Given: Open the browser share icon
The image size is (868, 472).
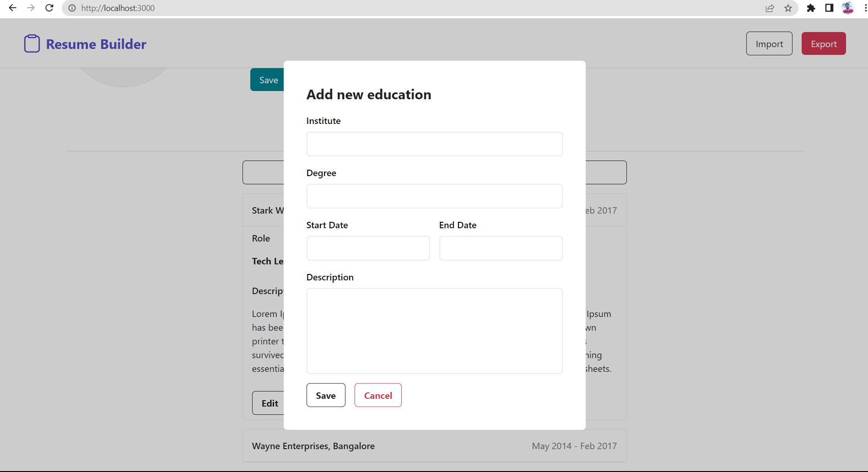Looking at the screenshot, I should [x=770, y=8].
